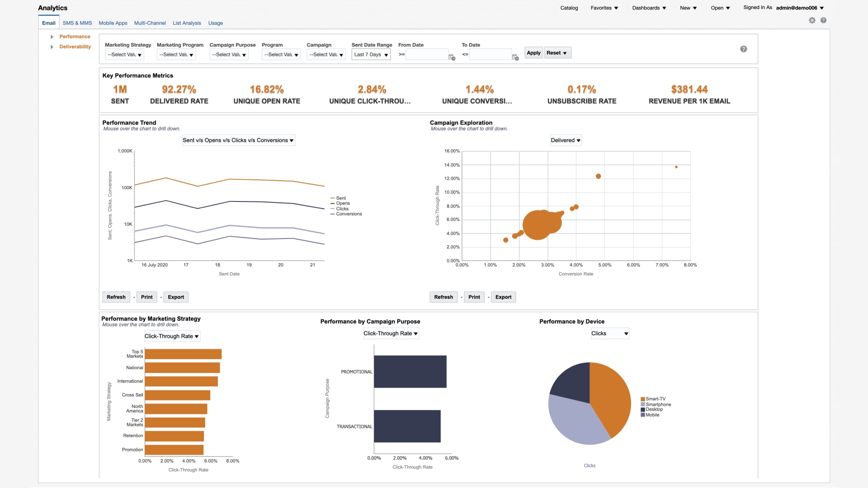Image resolution: width=868 pixels, height=488 pixels.
Task: Refresh the Campaign Exploration chart
Action: (x=443, y=297)
